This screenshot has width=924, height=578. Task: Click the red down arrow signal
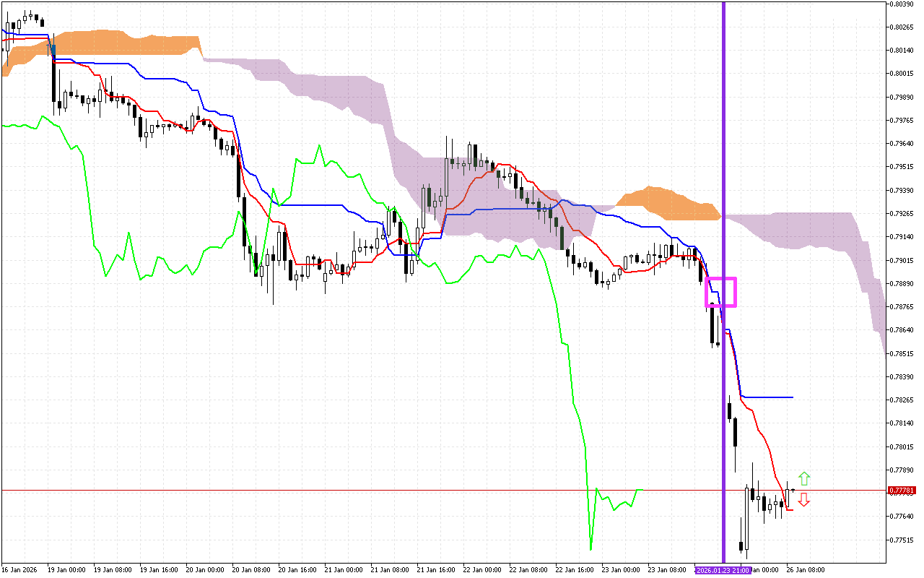(803, 499)
